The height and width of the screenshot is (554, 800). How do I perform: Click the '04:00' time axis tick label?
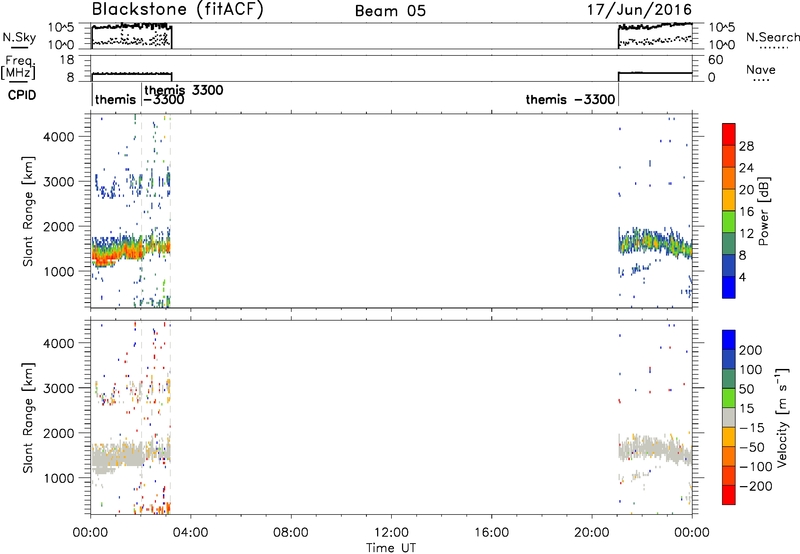coord(190,533)
